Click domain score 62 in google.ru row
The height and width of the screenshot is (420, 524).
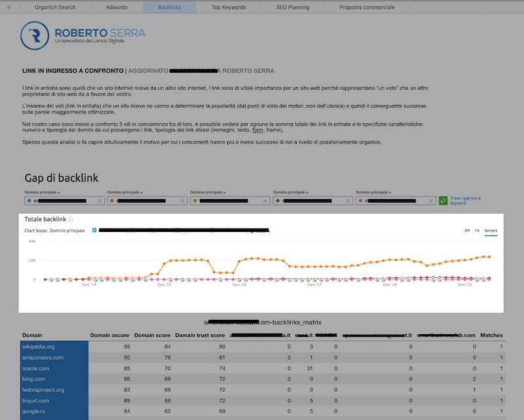(168, 411)
